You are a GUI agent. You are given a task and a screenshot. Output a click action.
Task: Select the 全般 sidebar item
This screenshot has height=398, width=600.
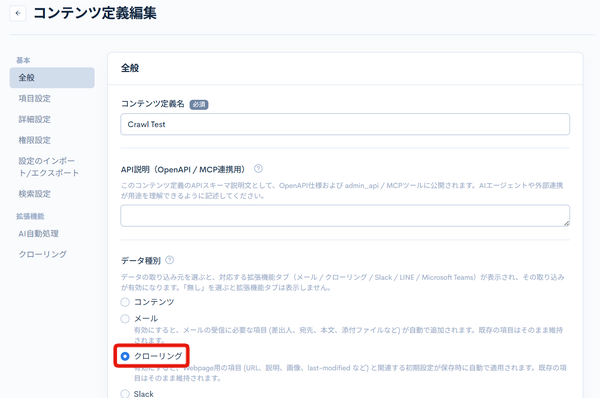pyautogui.click(x=52, y=78)
